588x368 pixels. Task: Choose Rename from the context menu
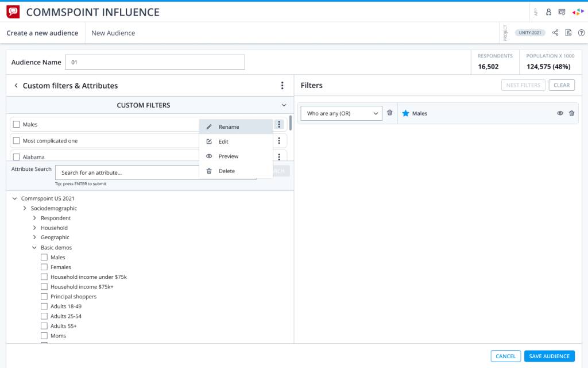coord(236,127)
